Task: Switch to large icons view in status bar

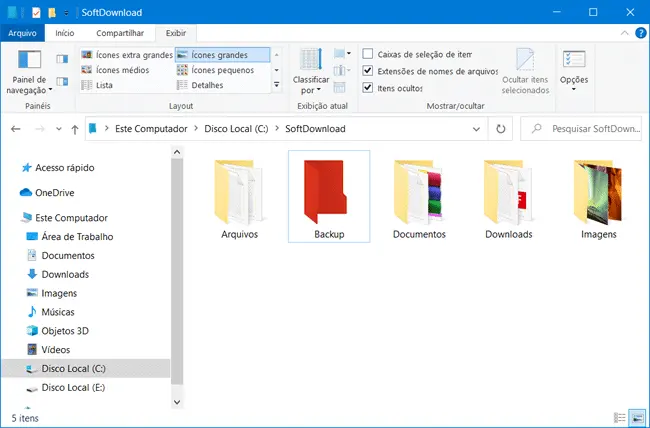Action: (x=637, y=416)
